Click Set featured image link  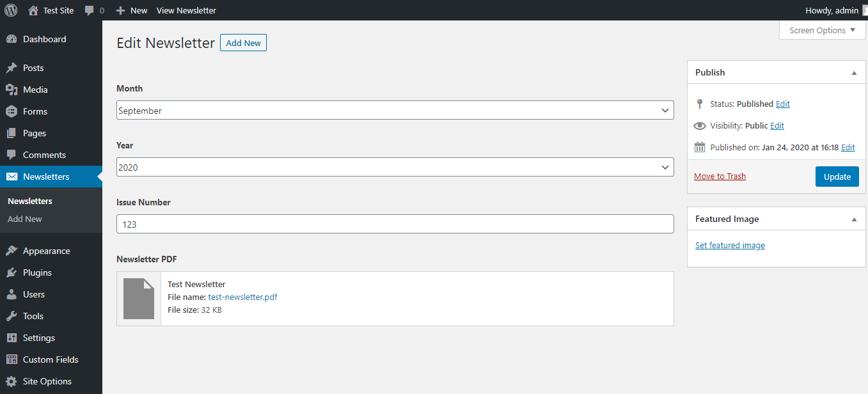click(730, 245)
